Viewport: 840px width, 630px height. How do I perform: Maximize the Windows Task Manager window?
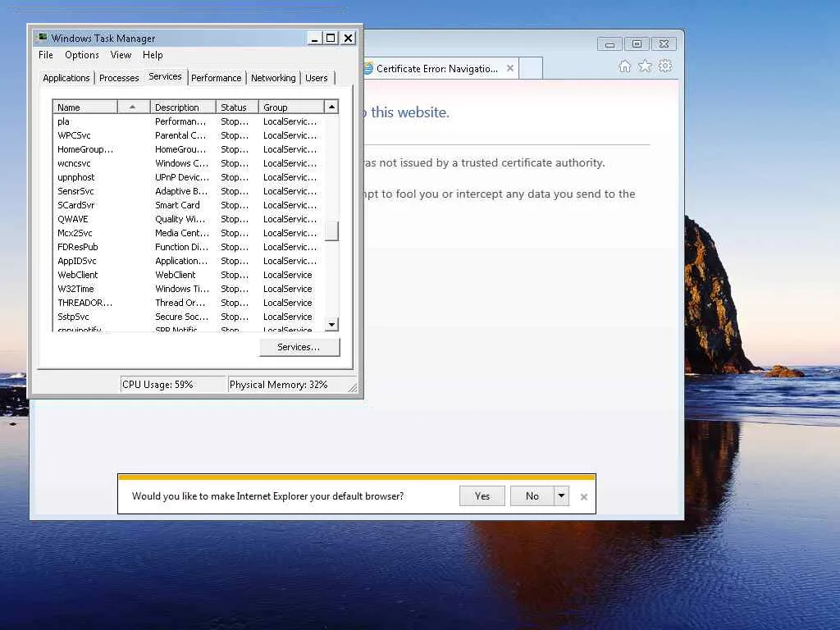tap(331, 38)
